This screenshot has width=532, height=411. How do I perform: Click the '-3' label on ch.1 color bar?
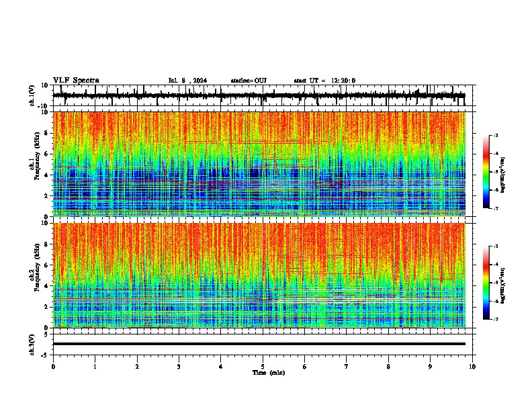click(495, 136)
